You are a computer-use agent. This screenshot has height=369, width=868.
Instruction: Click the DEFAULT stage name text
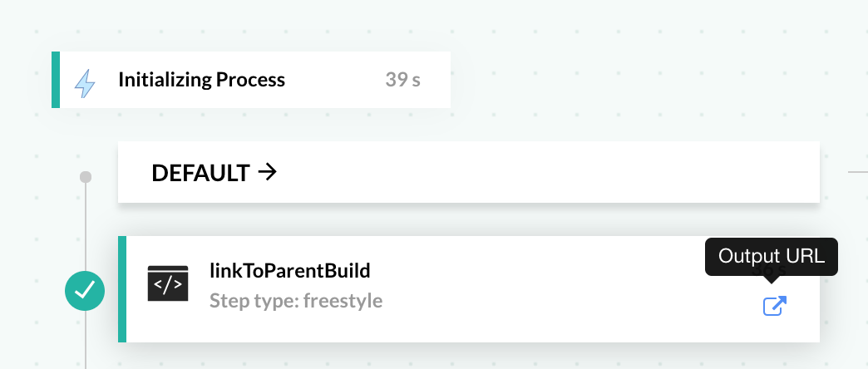200,173
